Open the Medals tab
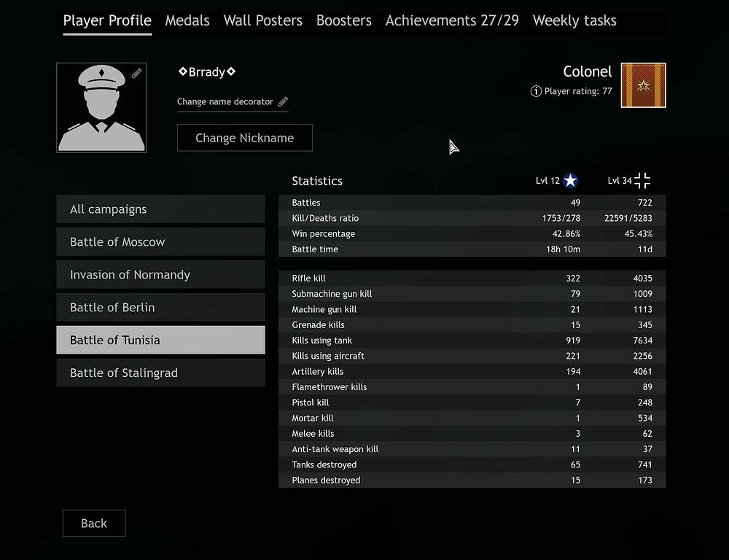Viewport: 729px width, 560px height. [x=187, y=20]
